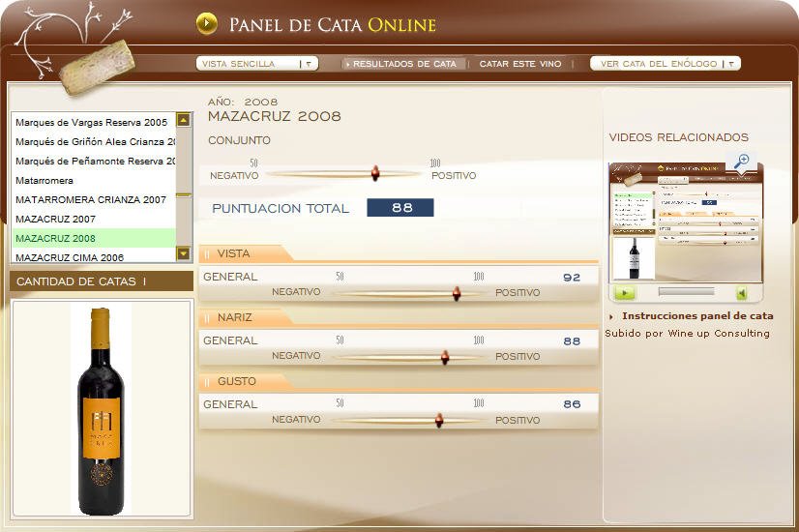
Task: Click the video progress bar
Action: point(686,291)
